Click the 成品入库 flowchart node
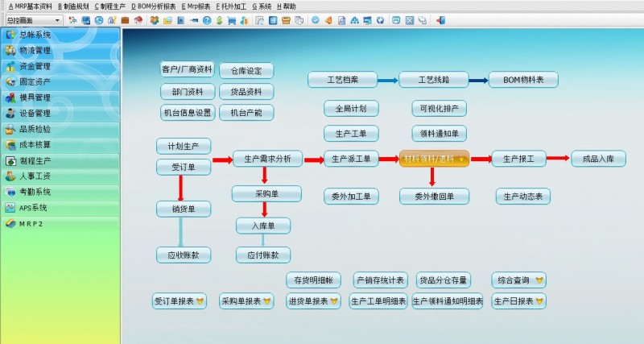This screenshot has width=644, height=344. coord(598,159)
